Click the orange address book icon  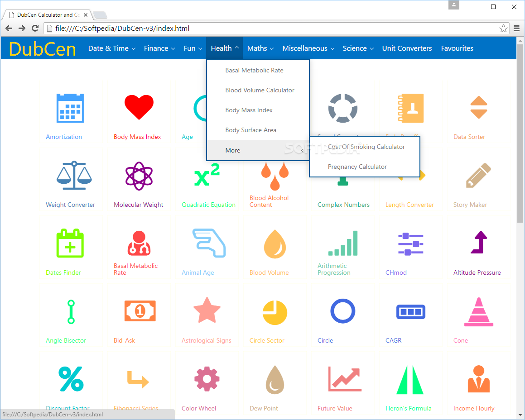(411, 108)
